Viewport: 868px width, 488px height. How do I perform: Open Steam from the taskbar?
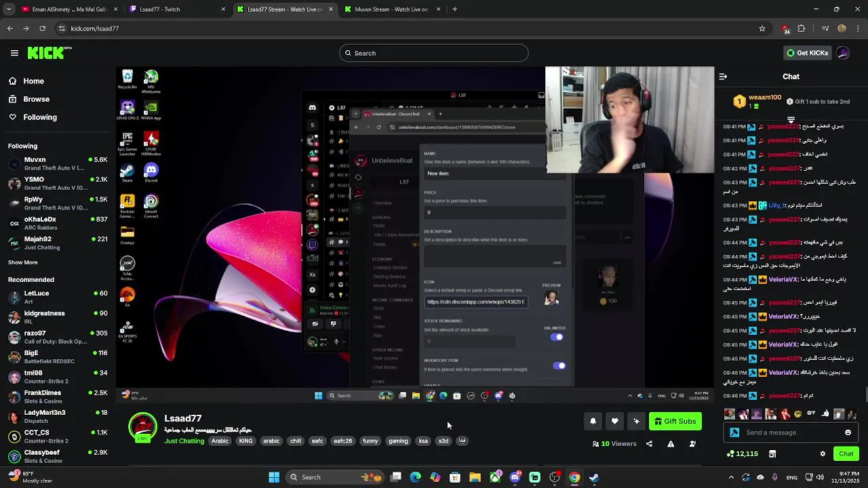[594, 477]
